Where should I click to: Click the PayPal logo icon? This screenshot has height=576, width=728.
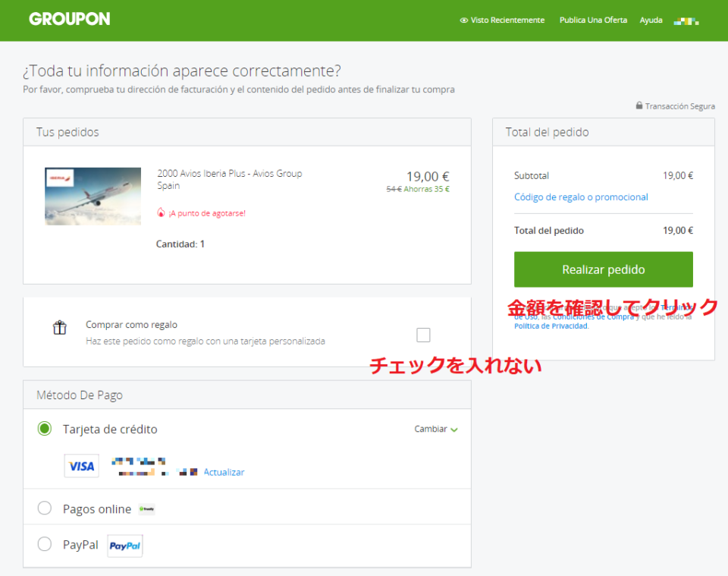125,546
